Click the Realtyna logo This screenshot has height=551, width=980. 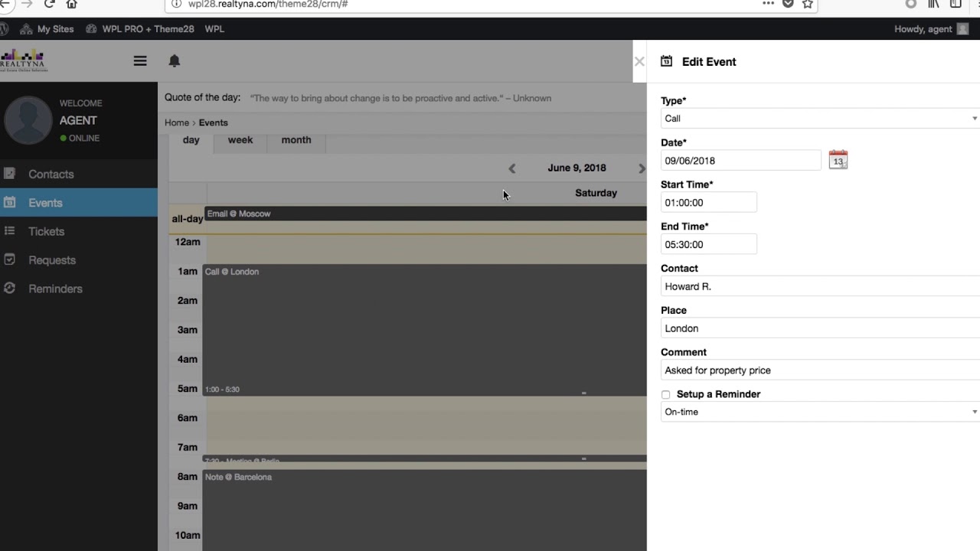click(x=24, y=60)
